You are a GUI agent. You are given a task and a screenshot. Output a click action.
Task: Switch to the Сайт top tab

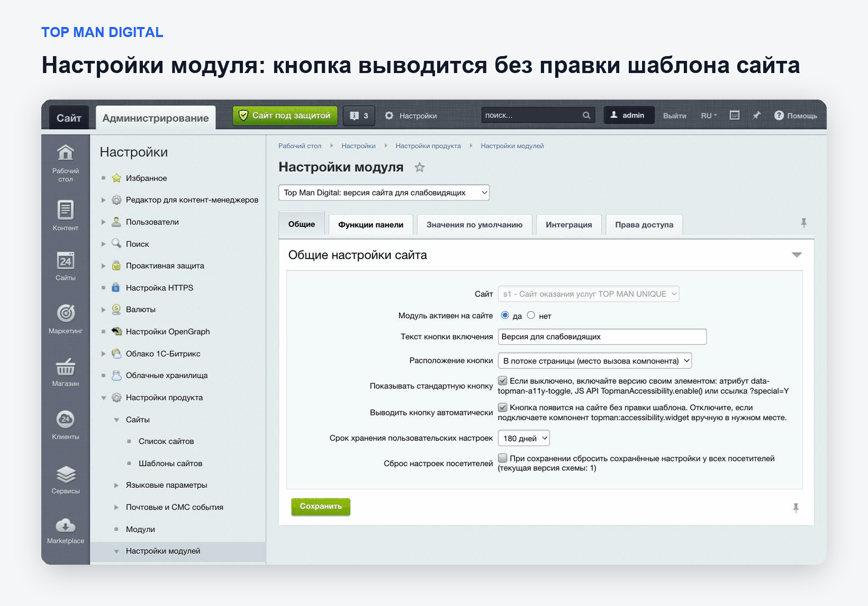point(69,117)
